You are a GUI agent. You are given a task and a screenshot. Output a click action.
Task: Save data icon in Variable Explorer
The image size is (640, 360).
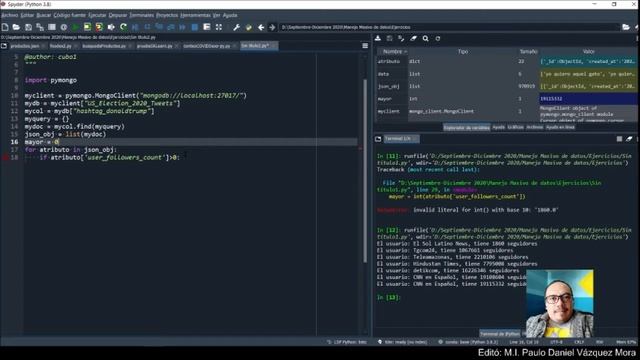389,38
